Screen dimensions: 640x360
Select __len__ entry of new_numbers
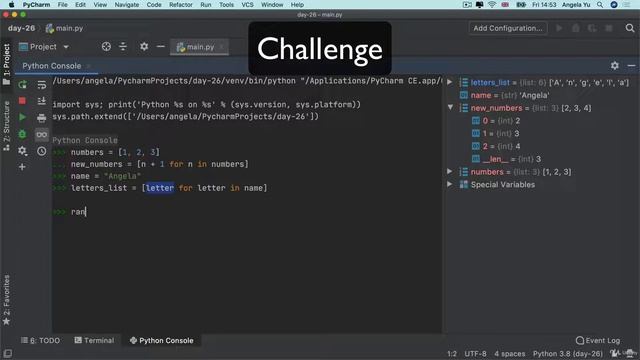507,159
